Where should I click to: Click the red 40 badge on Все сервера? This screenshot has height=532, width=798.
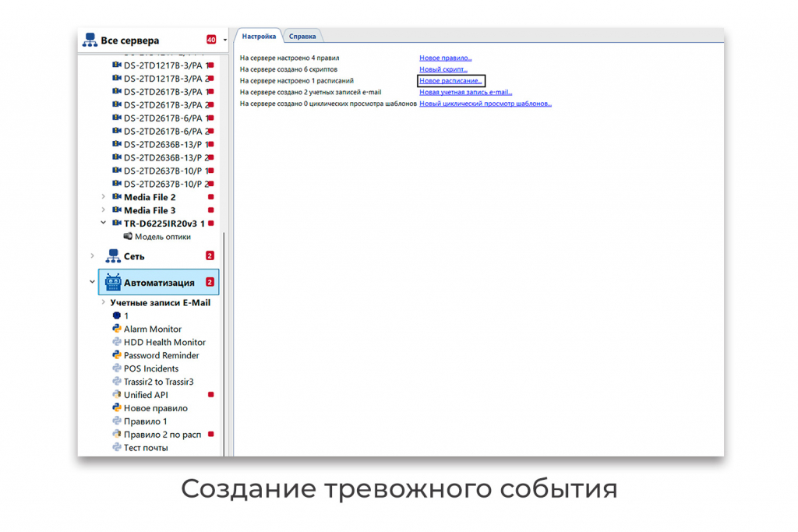click(x=211, y=40)
